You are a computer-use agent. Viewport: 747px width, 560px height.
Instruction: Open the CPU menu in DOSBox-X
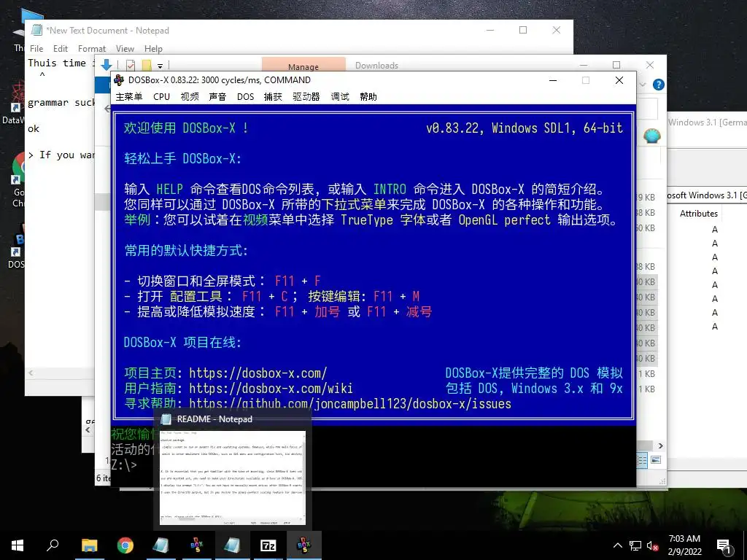click(x=161, y=97)
